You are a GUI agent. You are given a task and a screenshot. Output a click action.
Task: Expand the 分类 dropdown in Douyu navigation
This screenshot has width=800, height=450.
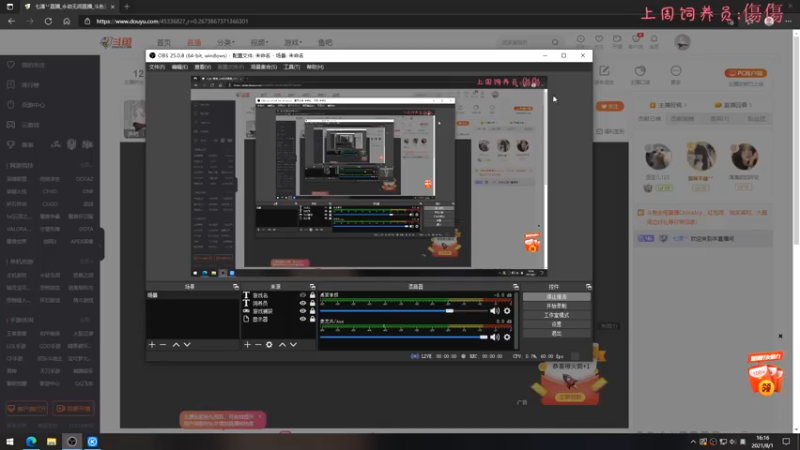[x=226, y=42]
